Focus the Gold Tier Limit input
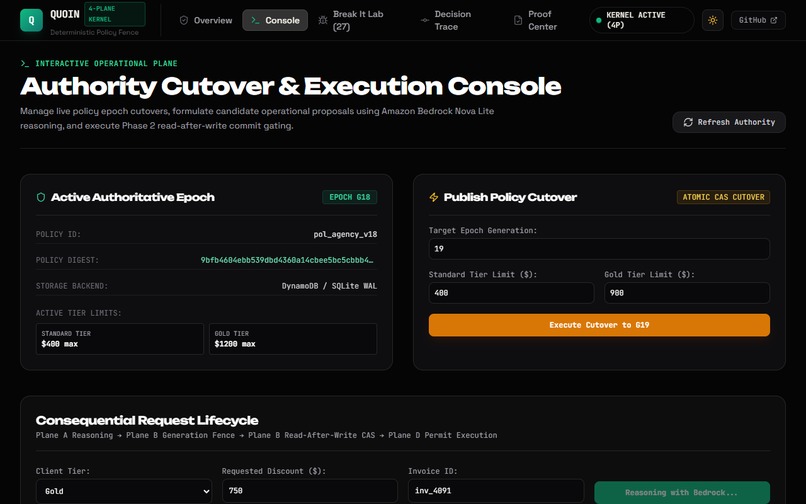Viewport: 806px width, 504px height. (x=687, y=293)
